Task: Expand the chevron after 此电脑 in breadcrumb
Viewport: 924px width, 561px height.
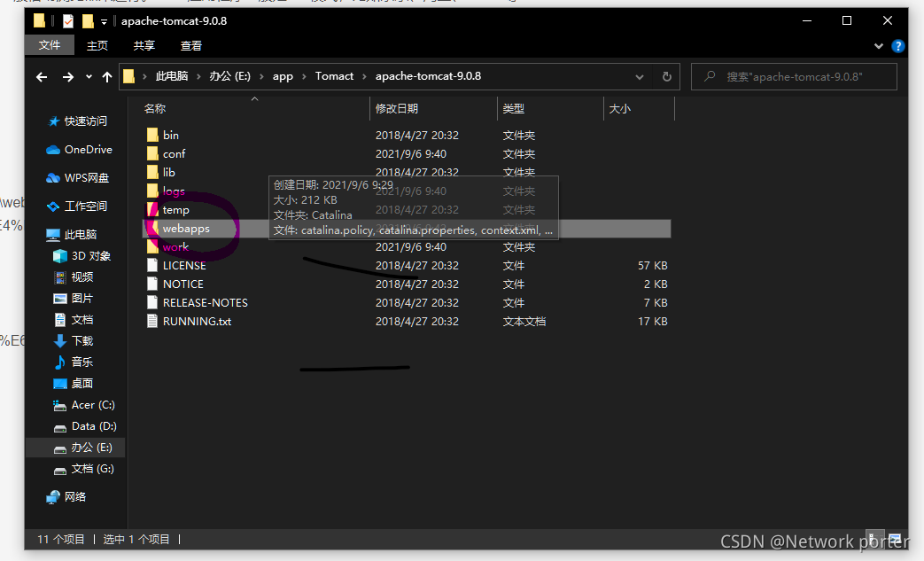Action: click(x=198, y=76)
